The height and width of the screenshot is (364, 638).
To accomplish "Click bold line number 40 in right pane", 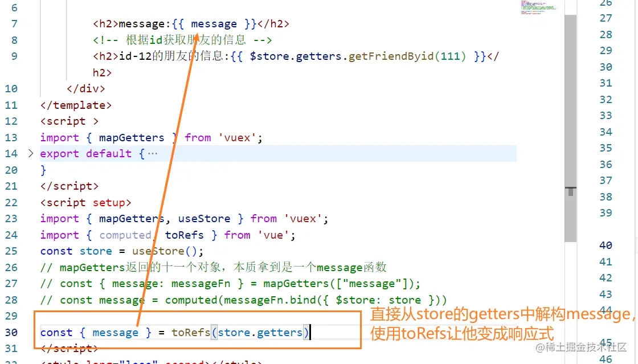I will click(x=606, y=246).
